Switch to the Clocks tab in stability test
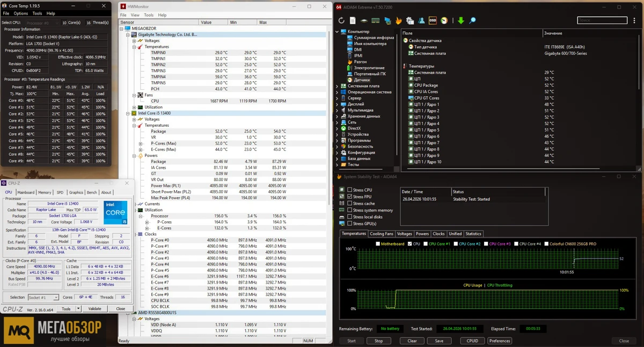 pos(438,234)
